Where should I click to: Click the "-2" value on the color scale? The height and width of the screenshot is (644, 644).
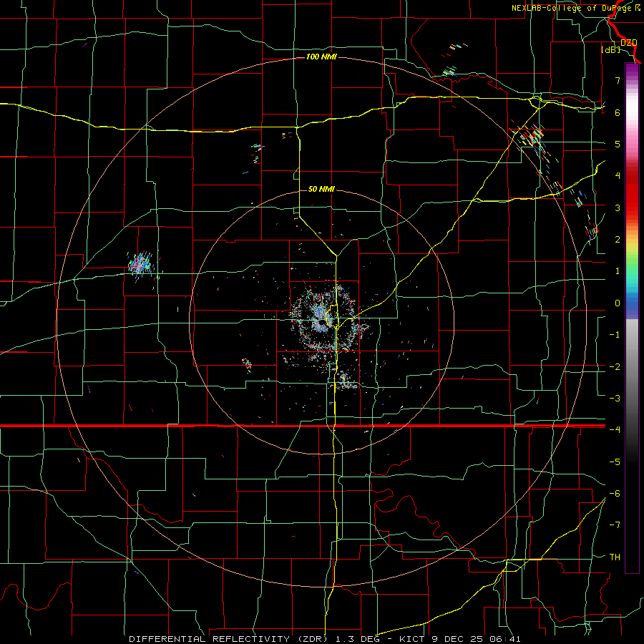pyautogui.click(x=615, y=366)
